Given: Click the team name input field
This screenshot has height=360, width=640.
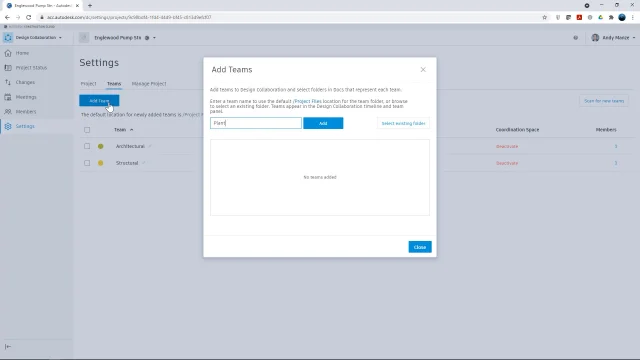Looking at the screenshot, I should pos(256,123).
